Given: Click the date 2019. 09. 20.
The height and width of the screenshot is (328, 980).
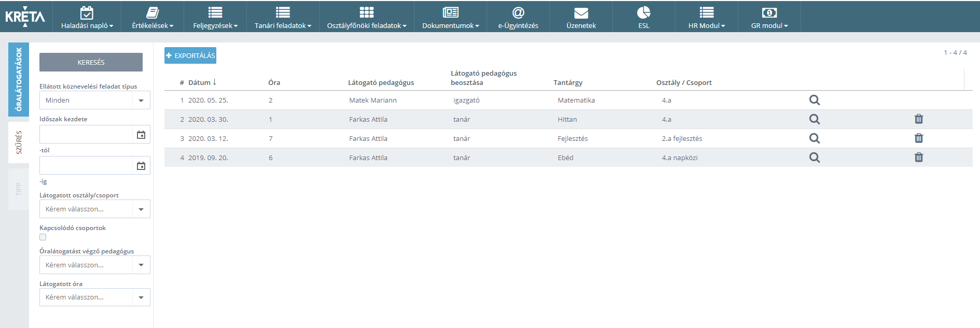Looking at the screenshot, I should click(208, 158).
